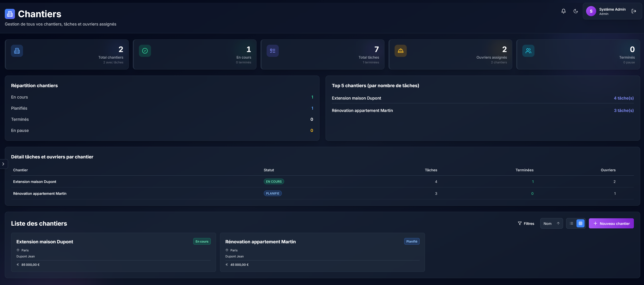This screenshot has height=285, width=644.
Task: Click the Chantiers building logo icon
Action: pyautogui.click(x=10, y=14)
